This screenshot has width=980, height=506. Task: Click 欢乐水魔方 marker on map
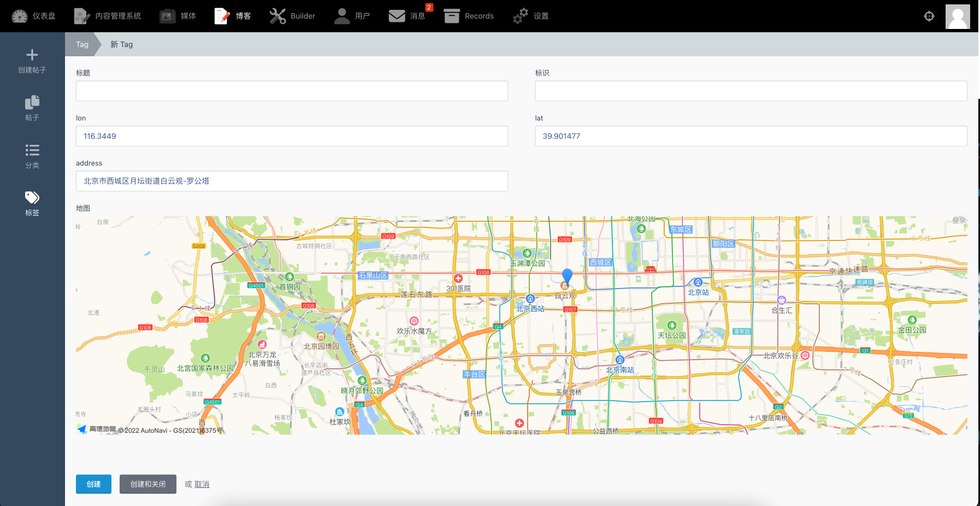click(414, 321)
